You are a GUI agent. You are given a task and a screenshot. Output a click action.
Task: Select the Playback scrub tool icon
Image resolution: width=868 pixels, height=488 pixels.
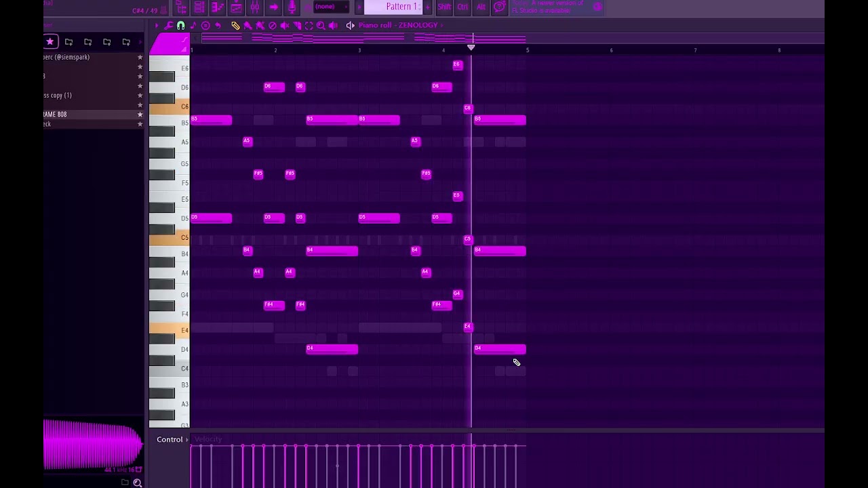(x=333, y=25)
